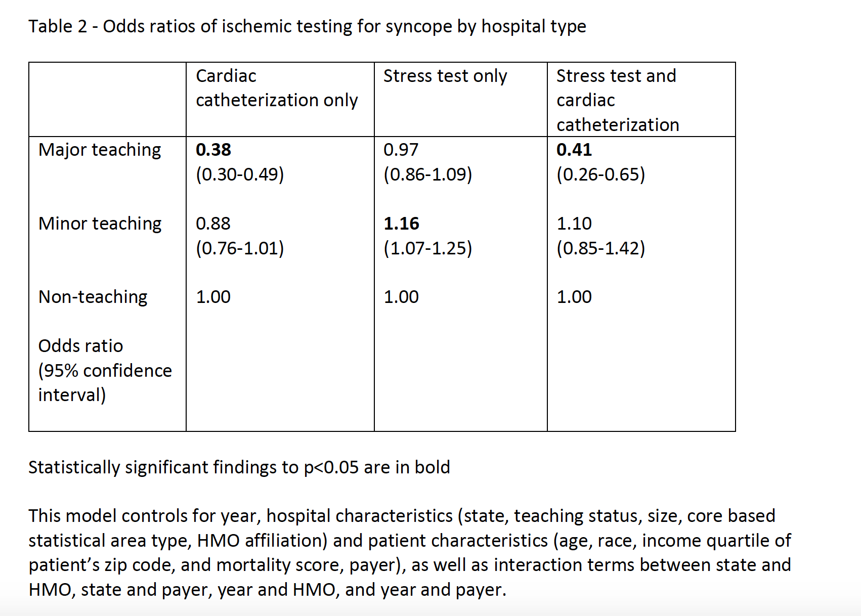The image size is (861, 616).
Task: Click the Odds ratio (95% confidence interval) label
Action: click(x=105, y=371)
